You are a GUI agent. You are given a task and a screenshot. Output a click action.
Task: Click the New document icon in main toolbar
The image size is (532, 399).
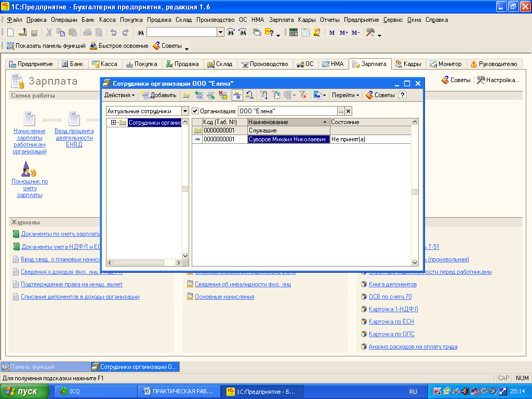coord(10,33)
